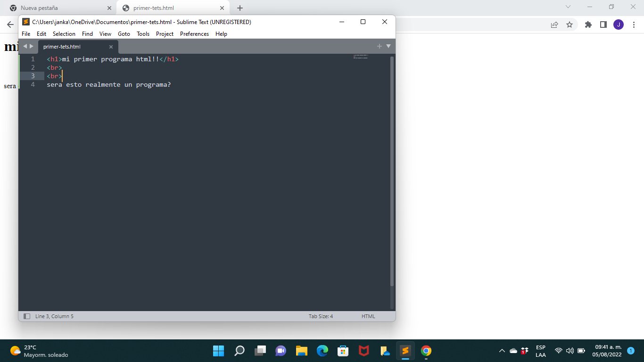Switch to the primer-tets.html Chrome tab
Viewport: 644px width, 362px height.
point(173,8)
